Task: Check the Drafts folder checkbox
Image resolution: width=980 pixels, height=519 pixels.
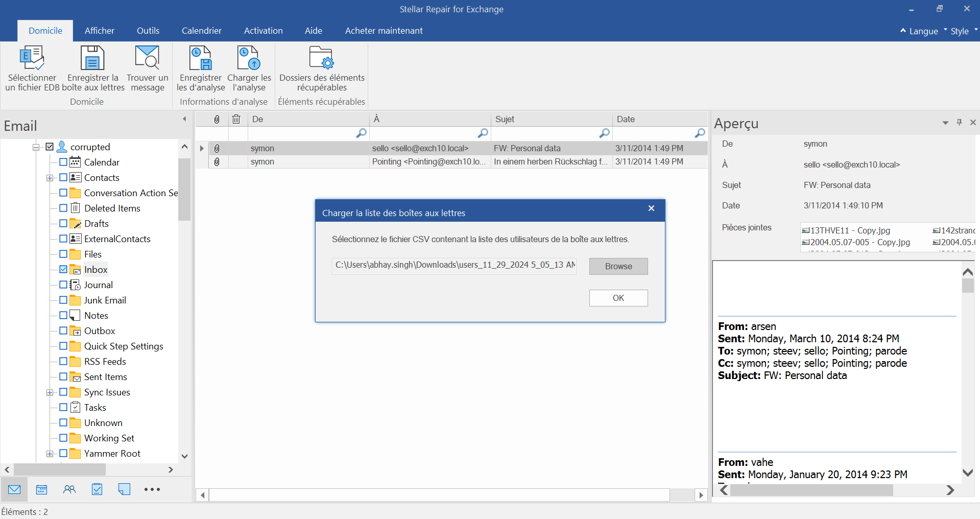Action: [63, 223]
